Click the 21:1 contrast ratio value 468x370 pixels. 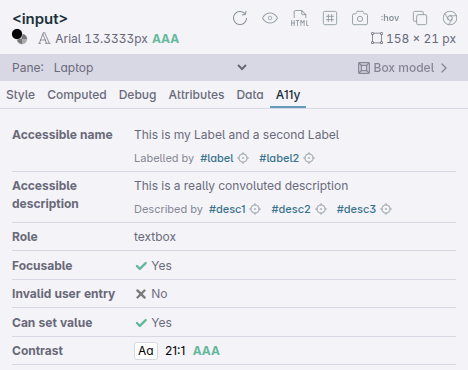tap(175, 351)
